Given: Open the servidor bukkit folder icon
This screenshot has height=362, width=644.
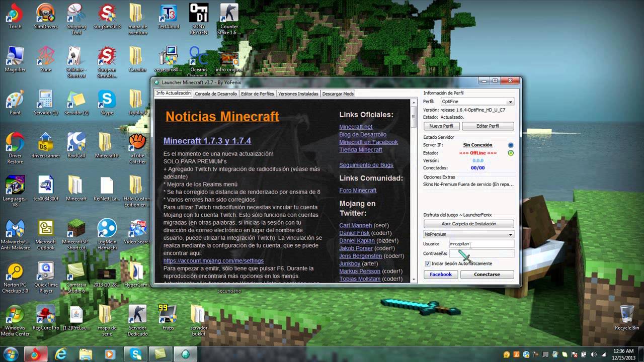Looking at the screenshot, I should [199, 321].
